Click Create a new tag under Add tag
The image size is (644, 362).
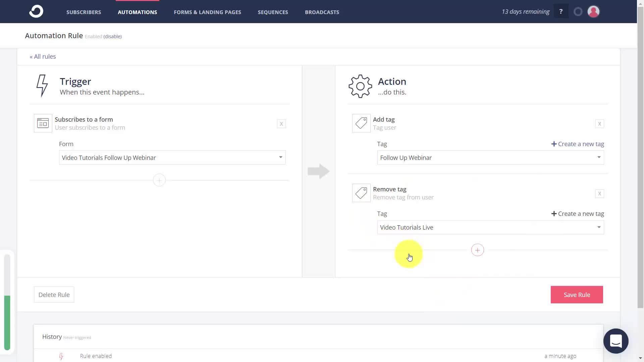(x=578, y=144)
